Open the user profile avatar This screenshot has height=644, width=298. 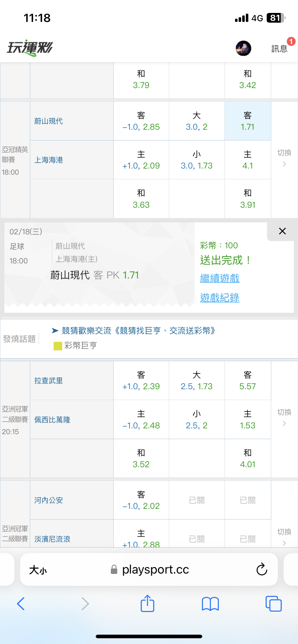coord(243,48)
